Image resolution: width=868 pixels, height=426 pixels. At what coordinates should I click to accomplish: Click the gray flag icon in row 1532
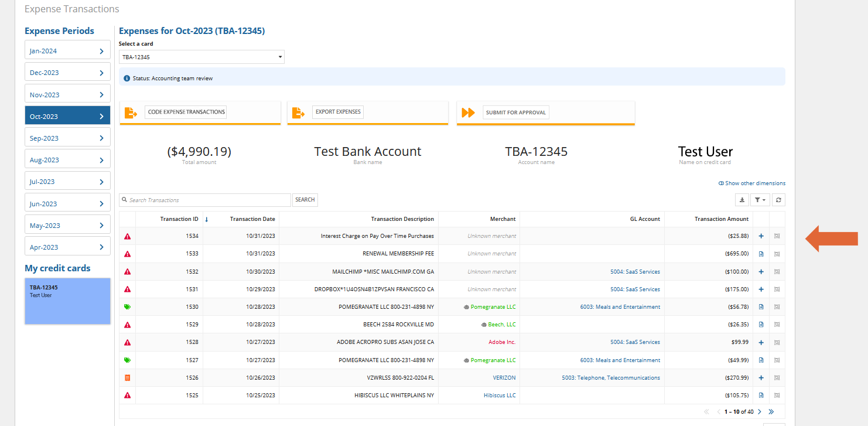[777, 272]
